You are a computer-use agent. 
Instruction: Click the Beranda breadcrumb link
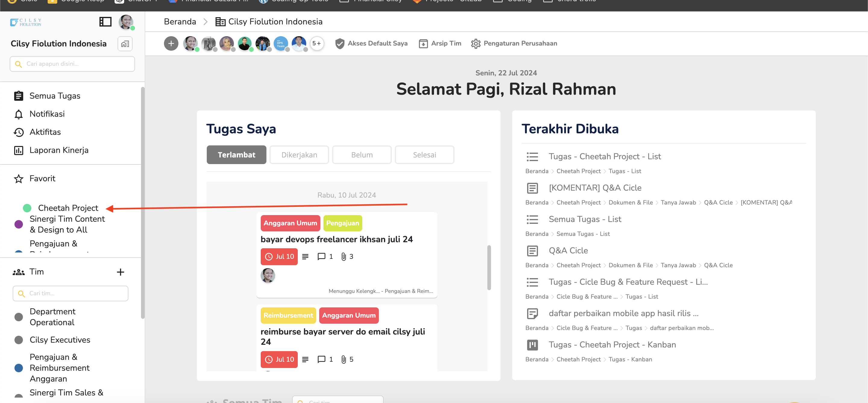(180, 22)
